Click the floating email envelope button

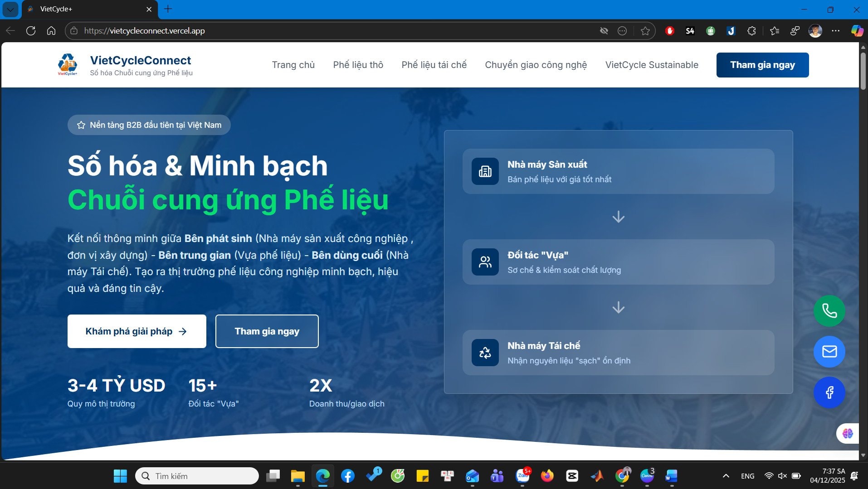click(x=829, y=352)
